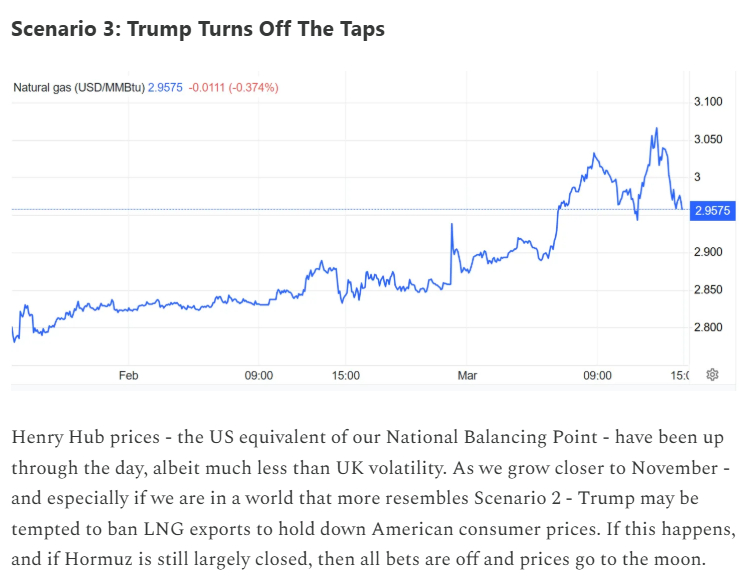Click the 3.100 price axis label
The width and height of the screenshot is (754, 583).
coord(707,102)
